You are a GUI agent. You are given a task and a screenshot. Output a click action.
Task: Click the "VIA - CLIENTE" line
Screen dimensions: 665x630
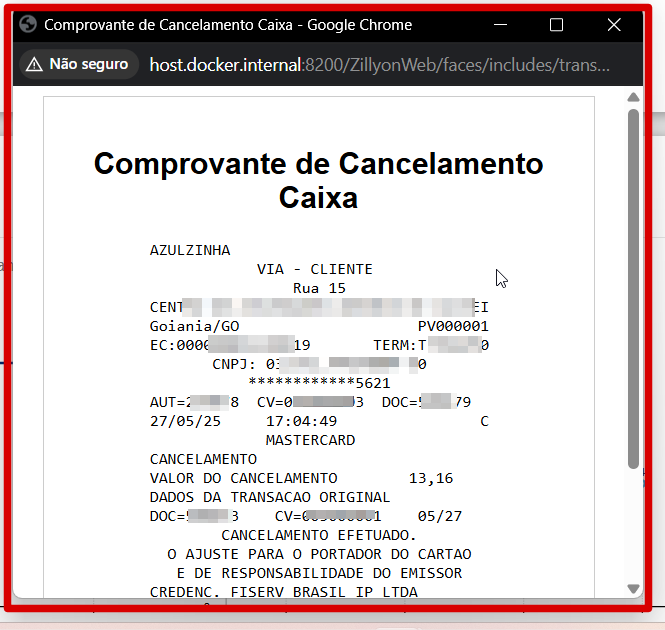click(314, 269)
